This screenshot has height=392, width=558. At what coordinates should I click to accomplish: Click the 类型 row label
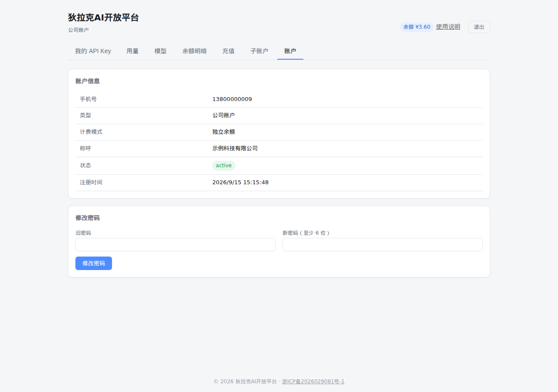[85, 115]
